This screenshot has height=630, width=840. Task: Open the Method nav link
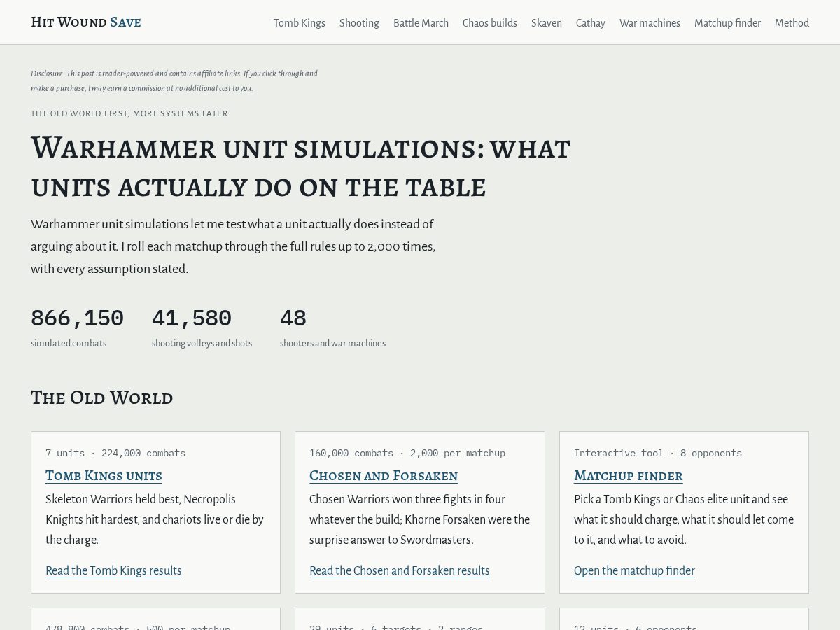pyautogui.click(x=792, y=23)
